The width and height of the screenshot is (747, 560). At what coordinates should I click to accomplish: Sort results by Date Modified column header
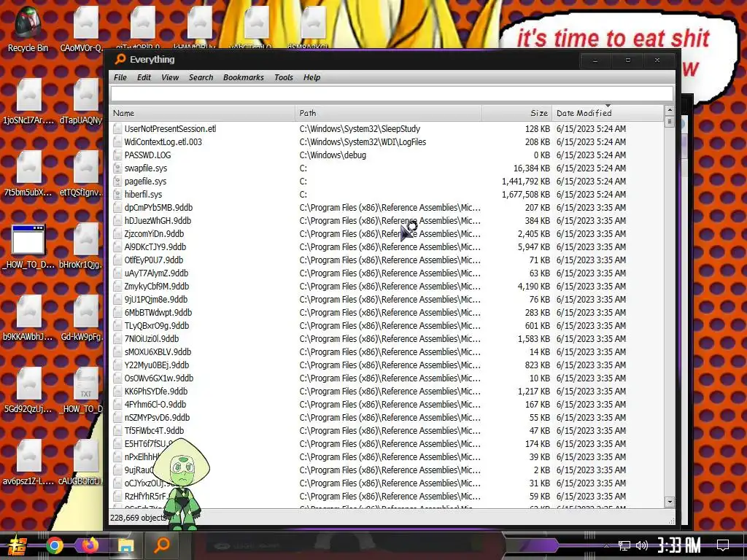click(608, 113)
